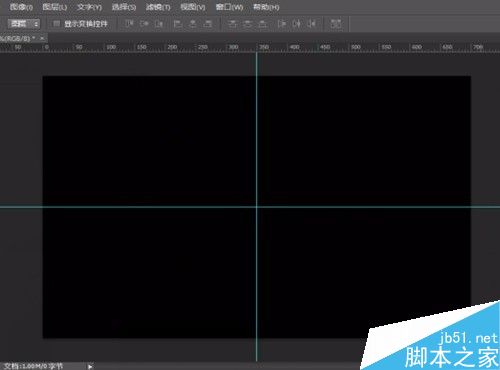Image resolution: width=500 pixels, height=370 pixels.
Task: Click the Align bottom edges icon
Action: [x=160, y=24]
